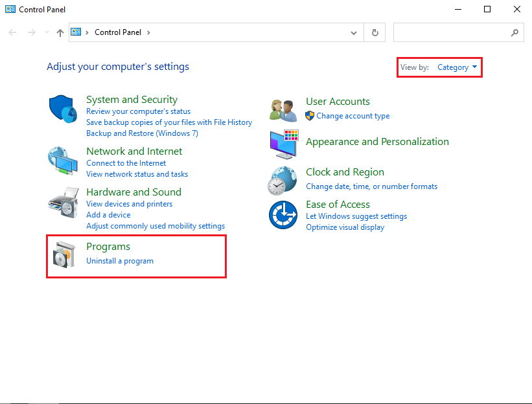Select View network status and tasks
The height and width of the screenshot is (404, 532).
pyautogui.click(x=137, y=174)
